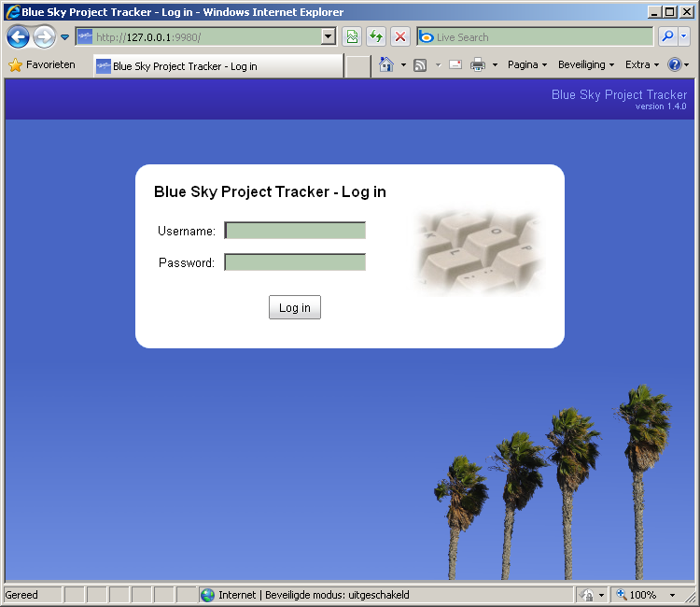Click the zoom level 100% button
The image size is (700, 607).
click(x=637, y=595)
